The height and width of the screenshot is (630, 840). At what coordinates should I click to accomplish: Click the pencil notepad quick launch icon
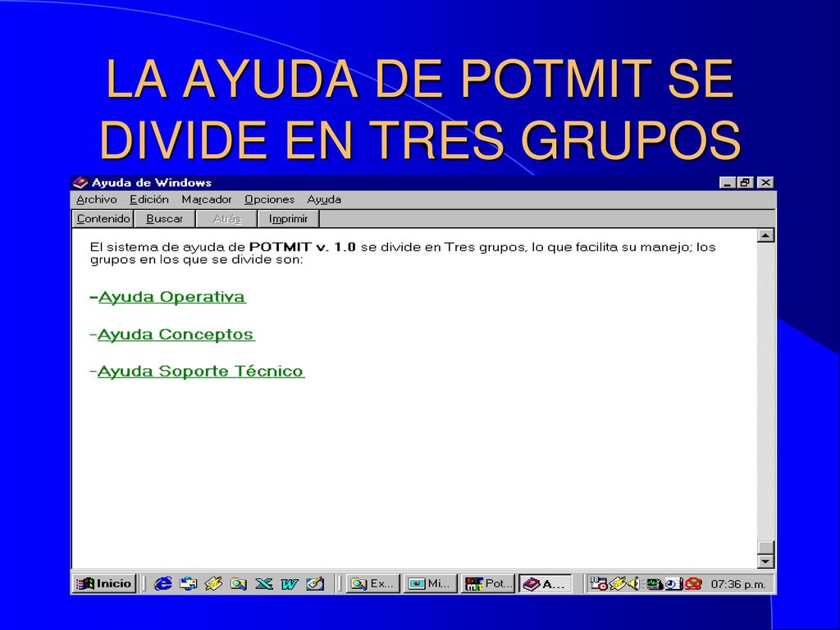click(315, 583)
